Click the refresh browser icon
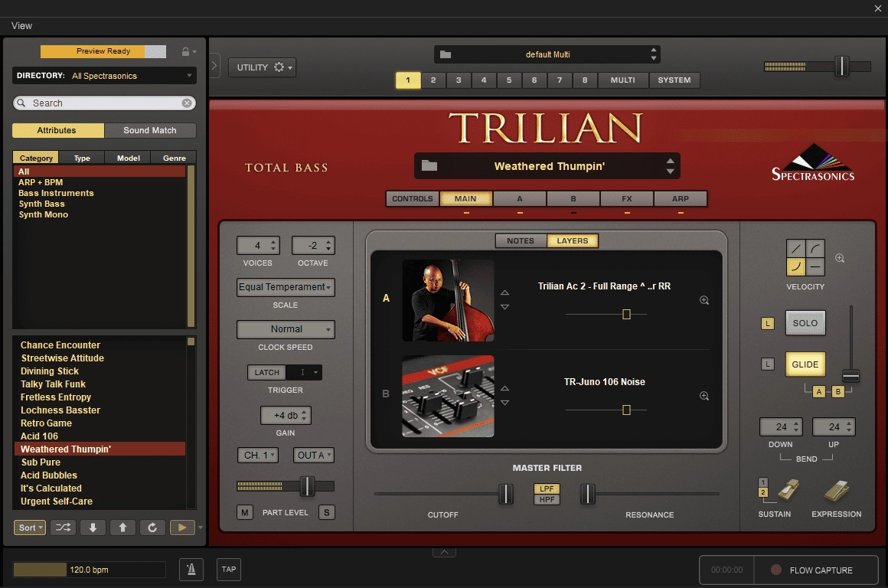The image size is (888, 588). click(x=152, y=528)
